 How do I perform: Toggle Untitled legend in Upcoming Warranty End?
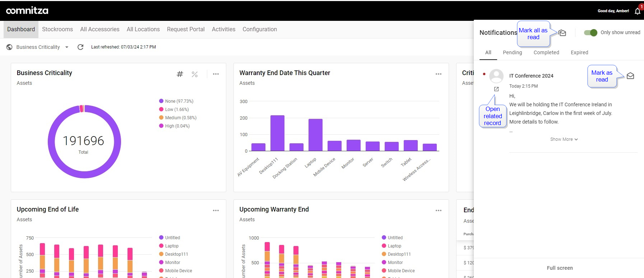point(392,238)
